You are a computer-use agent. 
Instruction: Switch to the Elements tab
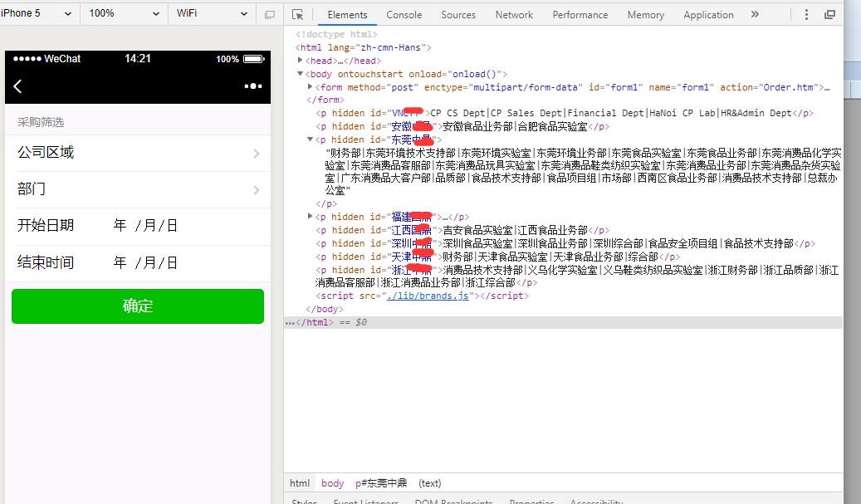[347, 15]
